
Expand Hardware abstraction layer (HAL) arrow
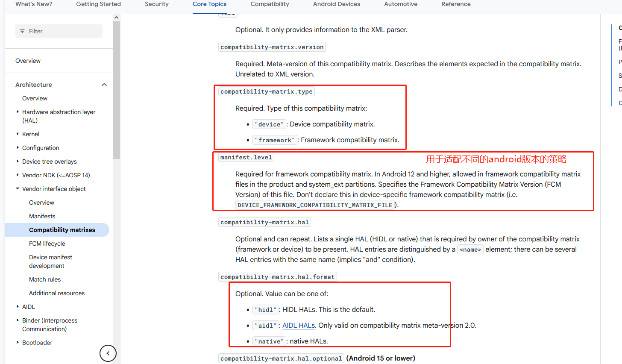pyautogui.click(x=18, y=112)
